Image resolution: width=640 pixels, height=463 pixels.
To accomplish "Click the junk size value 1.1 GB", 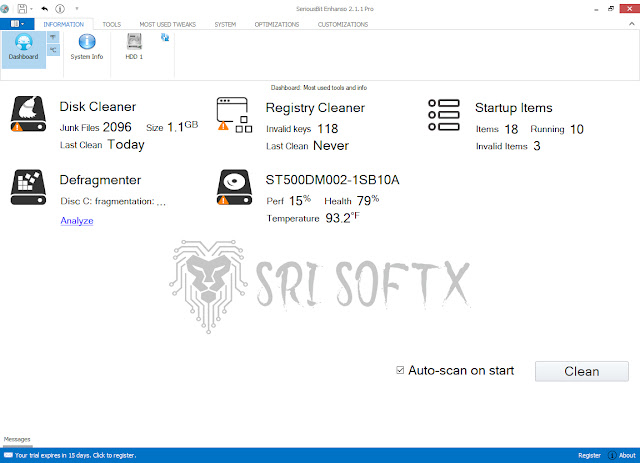I will (x=182, y=127).
